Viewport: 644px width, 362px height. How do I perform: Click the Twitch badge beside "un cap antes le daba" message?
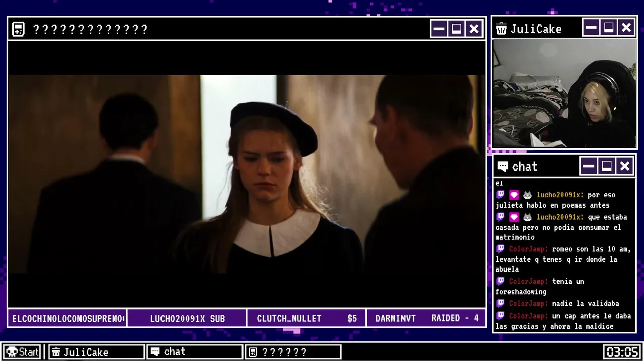[x=500, y=316]
